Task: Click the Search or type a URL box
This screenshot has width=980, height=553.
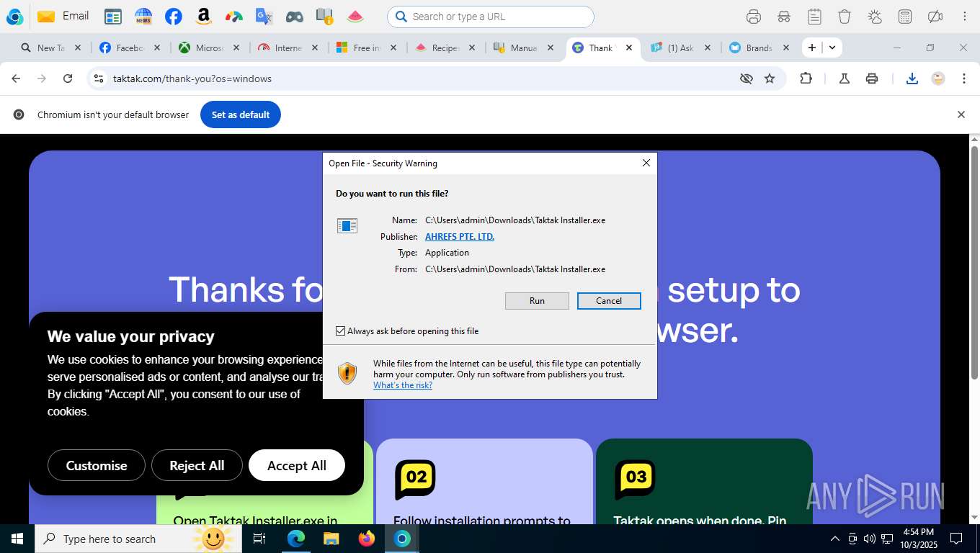Action: (491, 17)
